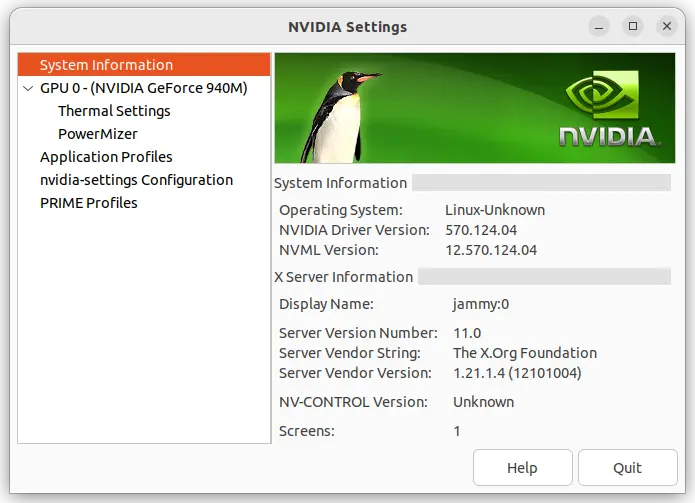The width and height of the screenshot is (695, 503).
Task: Click the server version number 11.0
Action: pos(467,333)
